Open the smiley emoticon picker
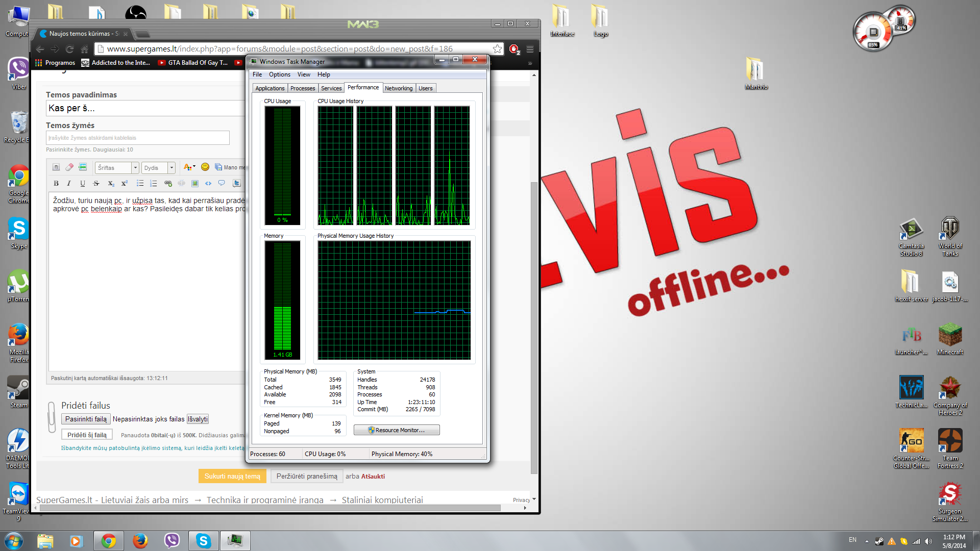Image resolution: width=980 pixels, height=551 pixels. pos(205,167)
